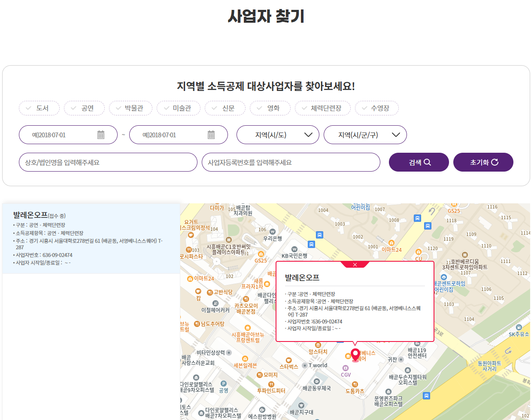Close the 발레온오프 info popup on the map
Image resolution: width=531 pixels, height=420 pixels.
355,265
